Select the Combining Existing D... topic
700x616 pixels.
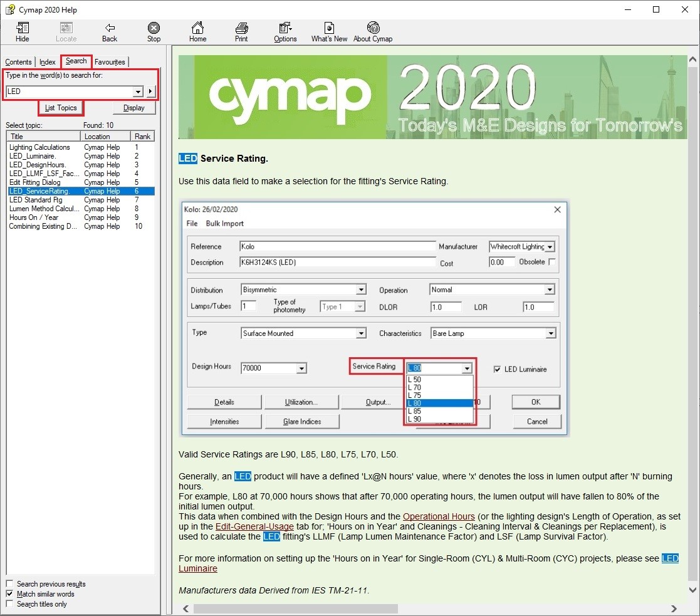click(x=81, y=226)
